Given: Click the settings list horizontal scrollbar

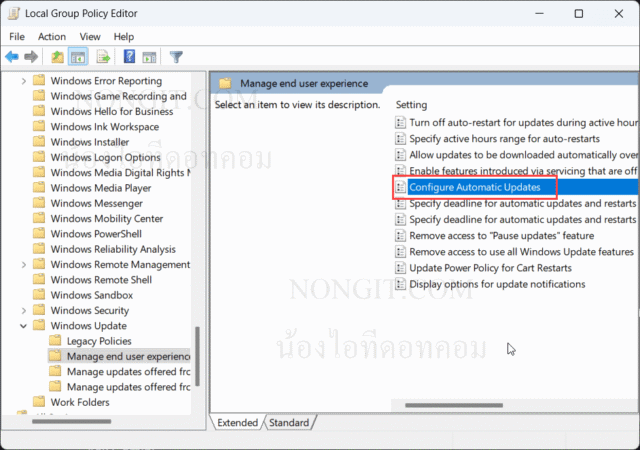Looking at the screenshot, I should 454,405.
